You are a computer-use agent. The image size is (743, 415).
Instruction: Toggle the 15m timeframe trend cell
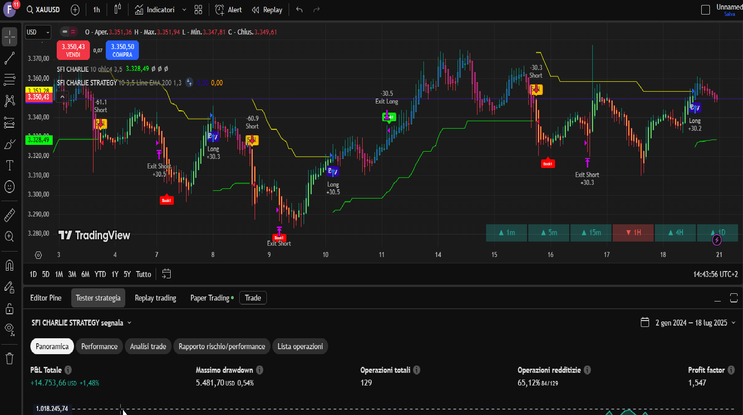[x=590, y=233]
